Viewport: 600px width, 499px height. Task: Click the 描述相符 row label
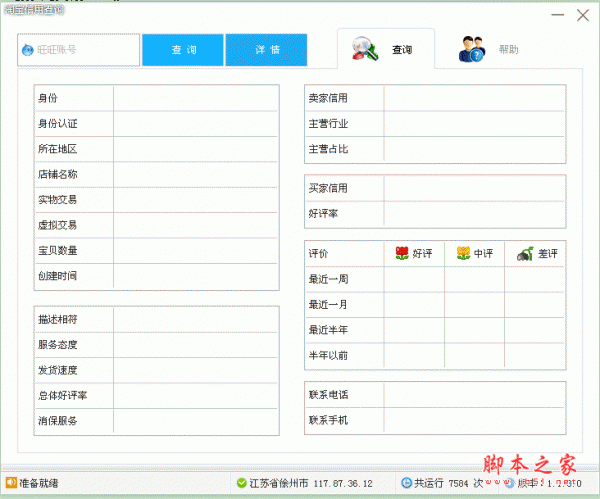pos(58,319)
